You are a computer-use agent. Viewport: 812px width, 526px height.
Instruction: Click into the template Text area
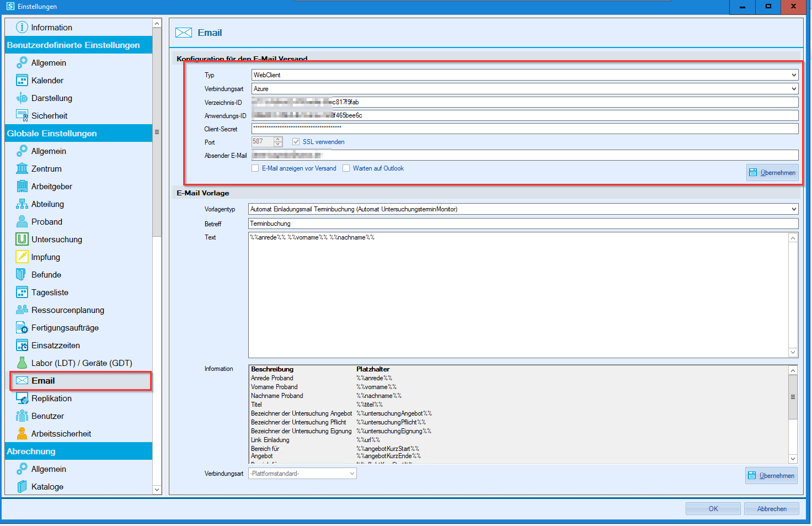tap(518, 295)
